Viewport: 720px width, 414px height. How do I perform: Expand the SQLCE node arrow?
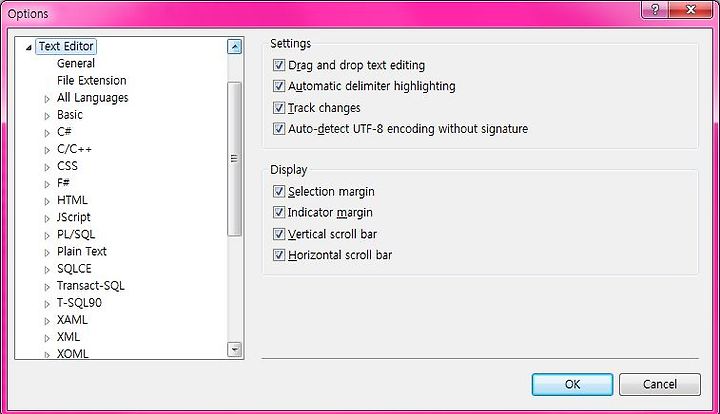(x=47, y=269)
